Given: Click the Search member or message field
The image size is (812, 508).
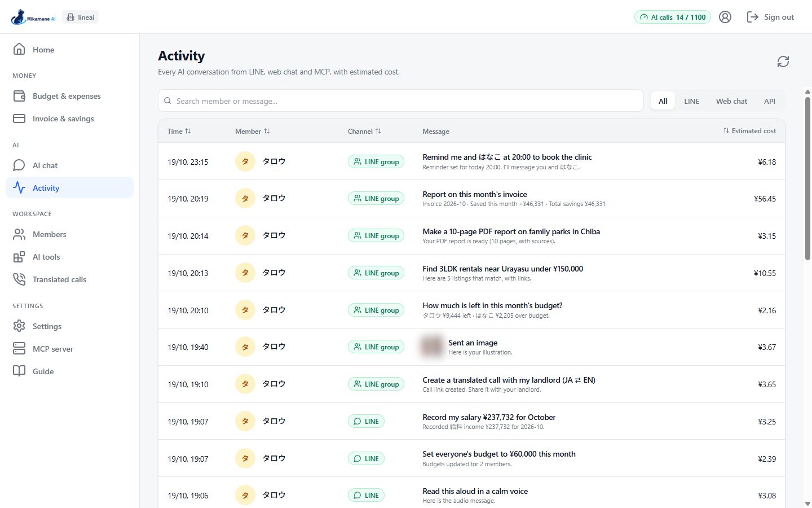Looking at the screenshot, I should click(401, 101).
